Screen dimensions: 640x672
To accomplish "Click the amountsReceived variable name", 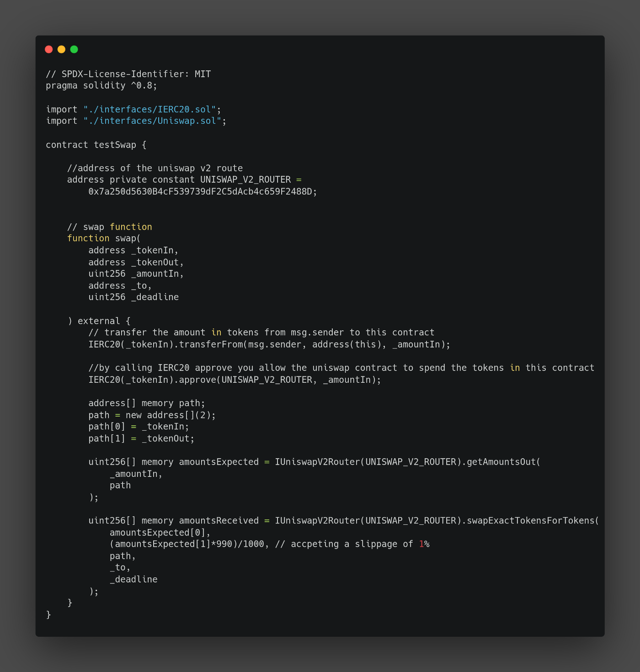I will click(219, 520).
